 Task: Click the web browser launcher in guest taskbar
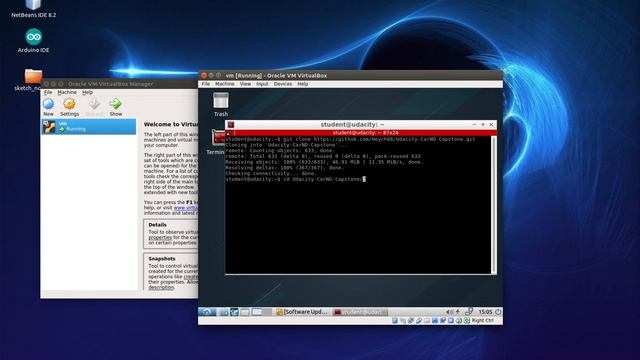tap(234, 312)
